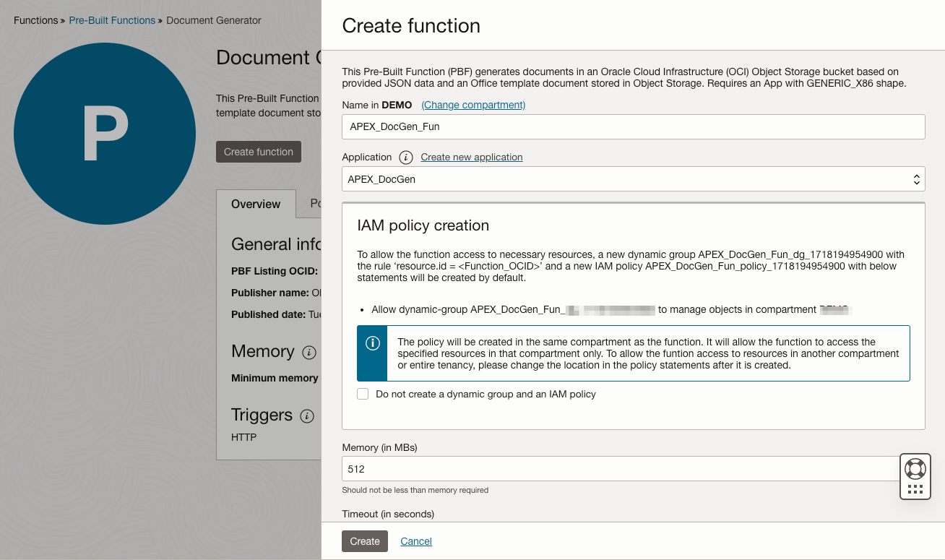
Task: Click the function name input field
Action: click(x=633, y=126)
